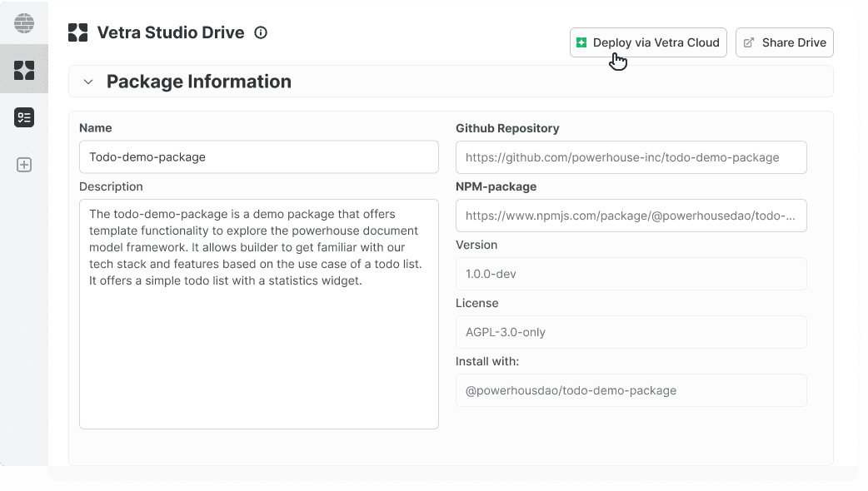The image size is (868, 491).
Task: Click the Vetra logo next to drive title
Action: (77, 33)
